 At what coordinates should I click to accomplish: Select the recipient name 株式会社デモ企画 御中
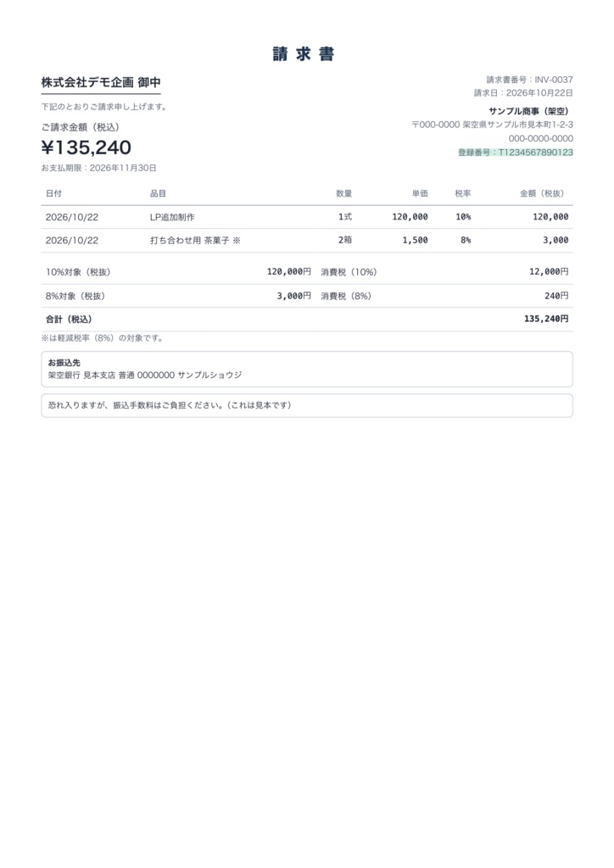click(x=101, y=82)
